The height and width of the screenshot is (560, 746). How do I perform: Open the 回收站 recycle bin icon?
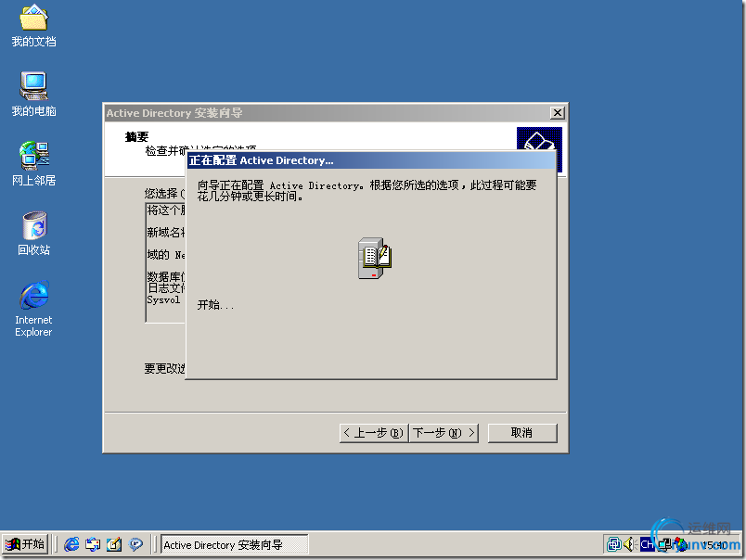click(33, 234)
